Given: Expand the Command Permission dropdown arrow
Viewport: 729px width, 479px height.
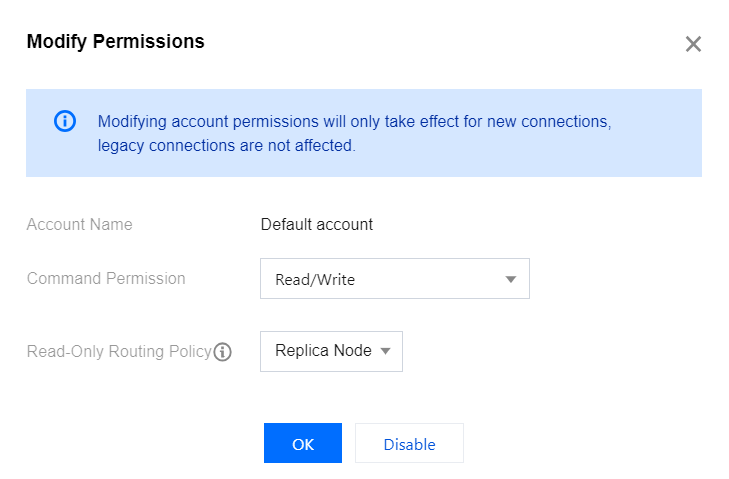Looking at the screenshot, I should (510, 279).
